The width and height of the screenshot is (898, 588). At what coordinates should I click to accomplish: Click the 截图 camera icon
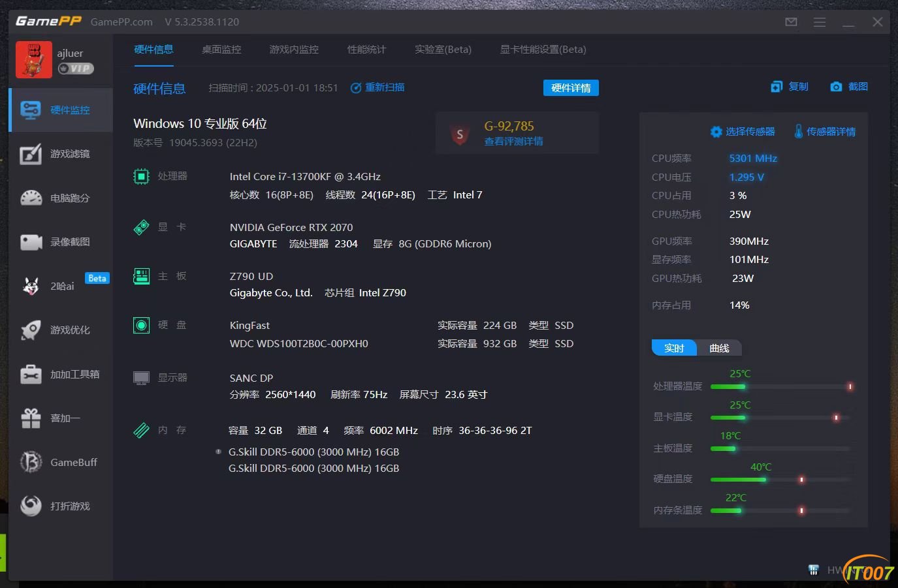click(x=836, y=87)
